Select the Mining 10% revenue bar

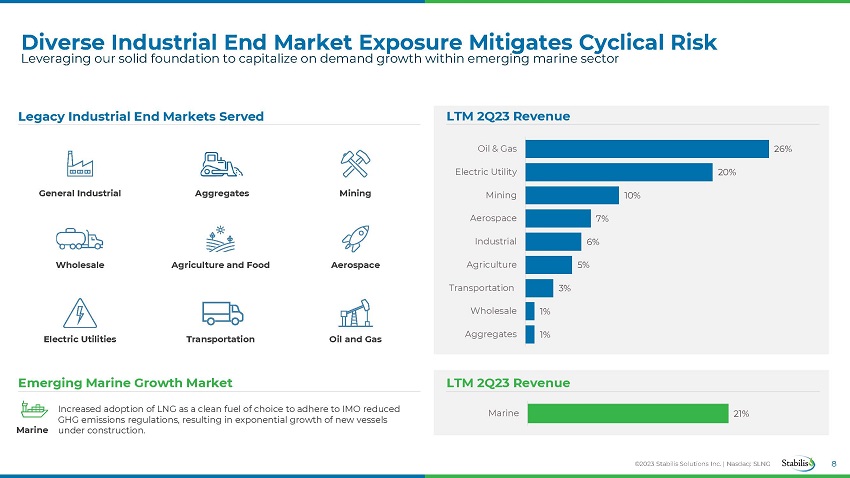[x=572, y=195]
